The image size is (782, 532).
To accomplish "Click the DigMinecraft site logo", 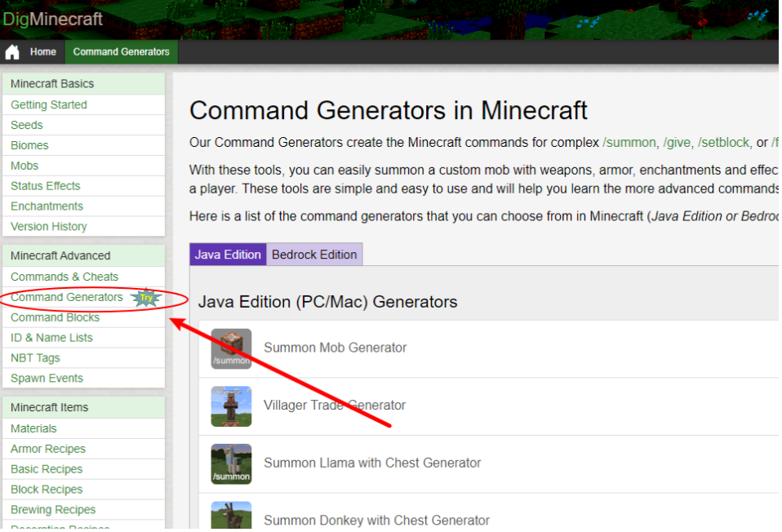I will coord(53,19).
